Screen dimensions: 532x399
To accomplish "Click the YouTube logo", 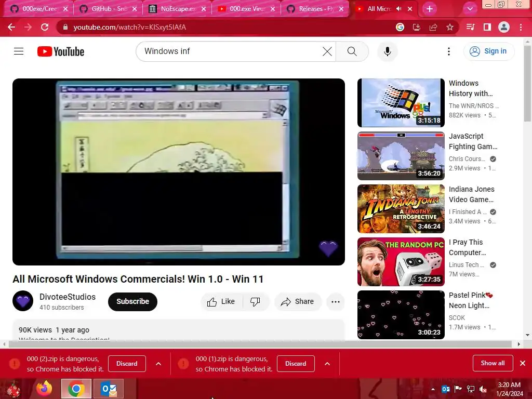I will 61,51.
